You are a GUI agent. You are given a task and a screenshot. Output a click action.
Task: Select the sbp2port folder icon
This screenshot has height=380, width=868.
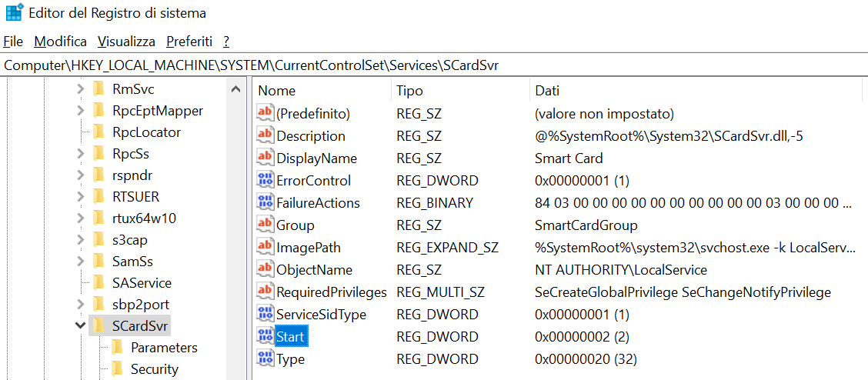coord(98,304)
